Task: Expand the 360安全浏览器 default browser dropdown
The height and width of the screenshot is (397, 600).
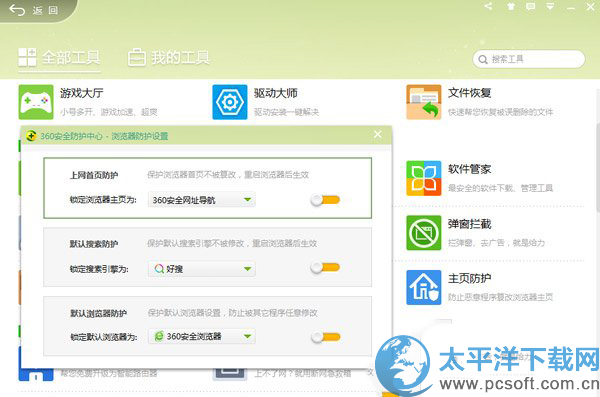Action: (x=202, y=337)
